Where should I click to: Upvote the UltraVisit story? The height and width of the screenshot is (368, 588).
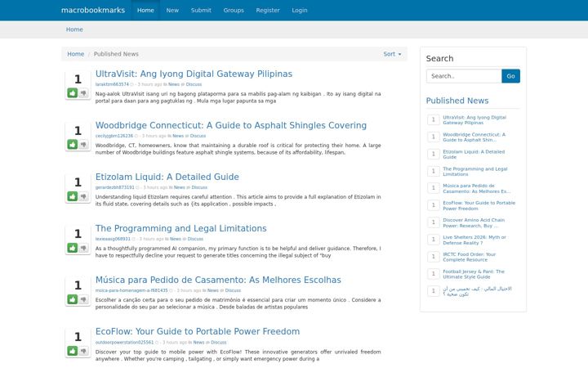(x=73, y=92)
